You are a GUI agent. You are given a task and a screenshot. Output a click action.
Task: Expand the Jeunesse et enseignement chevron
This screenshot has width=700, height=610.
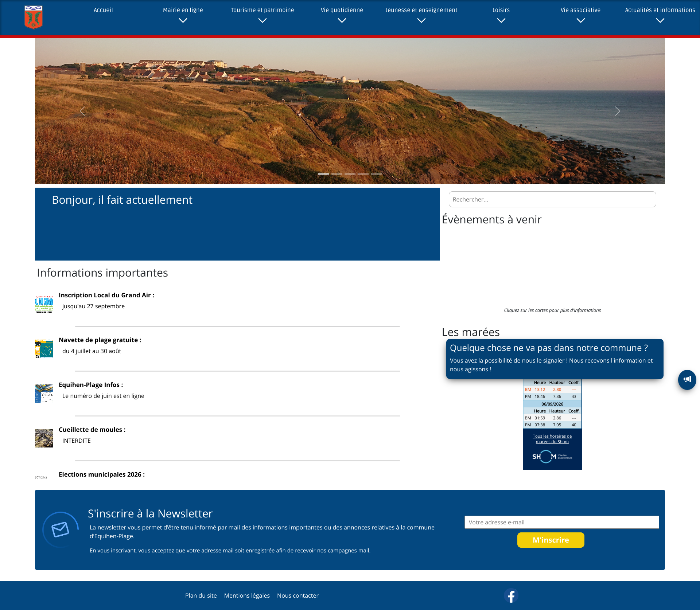(421, 21)
